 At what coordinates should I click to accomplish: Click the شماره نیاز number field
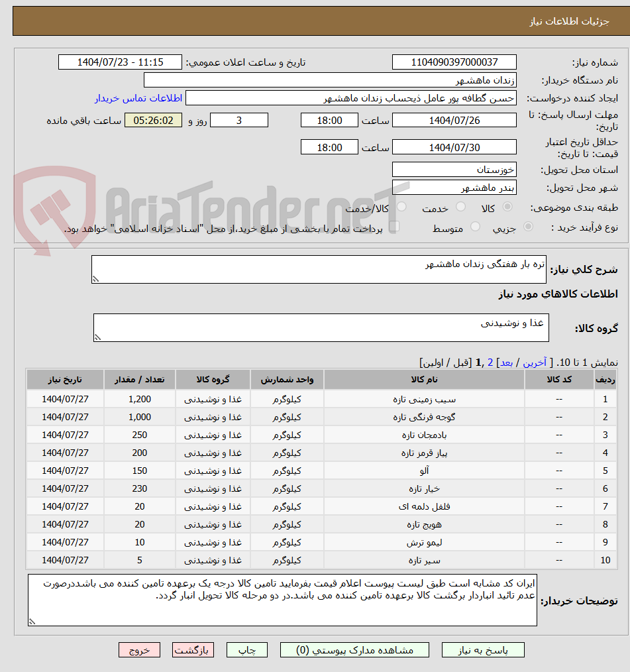(x=454, y=62)
